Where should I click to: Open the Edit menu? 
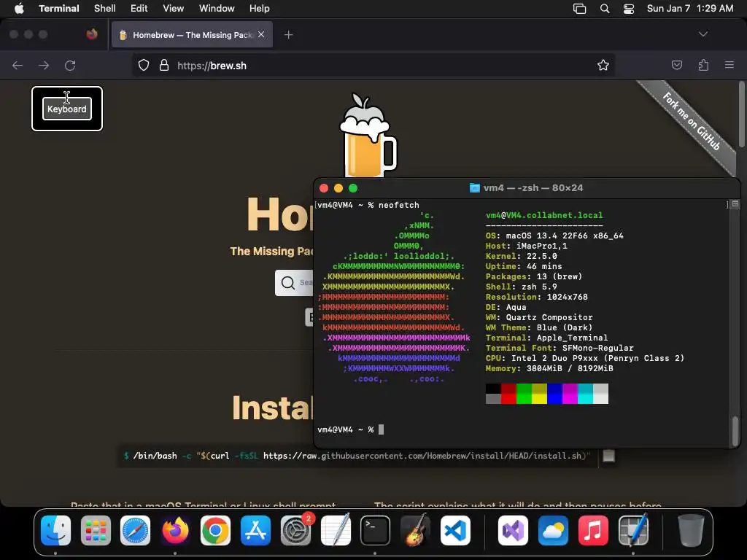(x=139, y=9)
